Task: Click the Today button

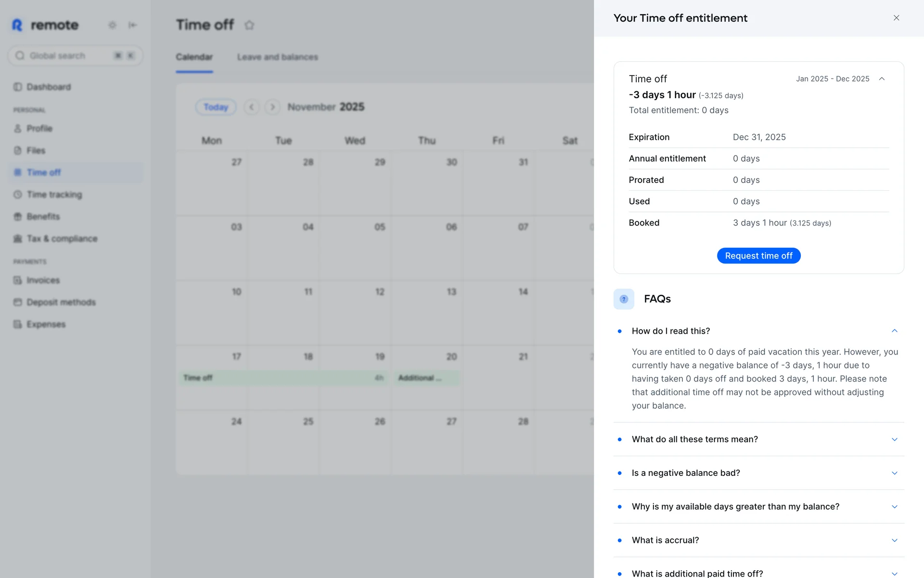Action: [x=216, y=107]
